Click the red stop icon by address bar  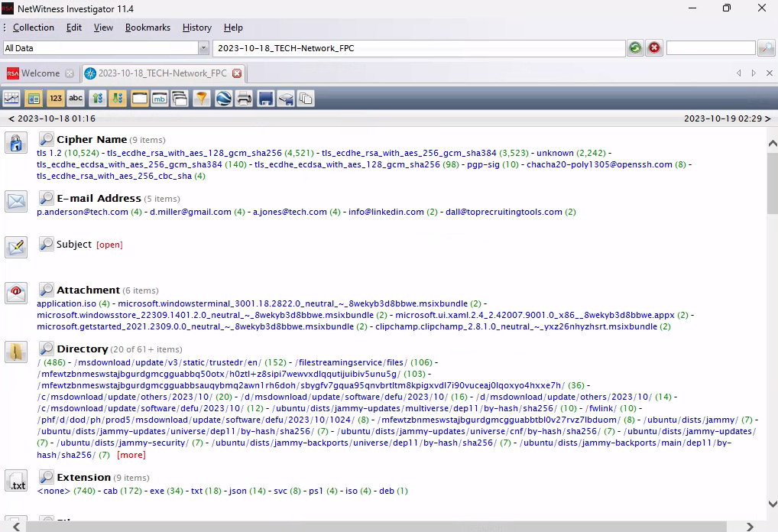pyautogui.click(x=654, y=48)
